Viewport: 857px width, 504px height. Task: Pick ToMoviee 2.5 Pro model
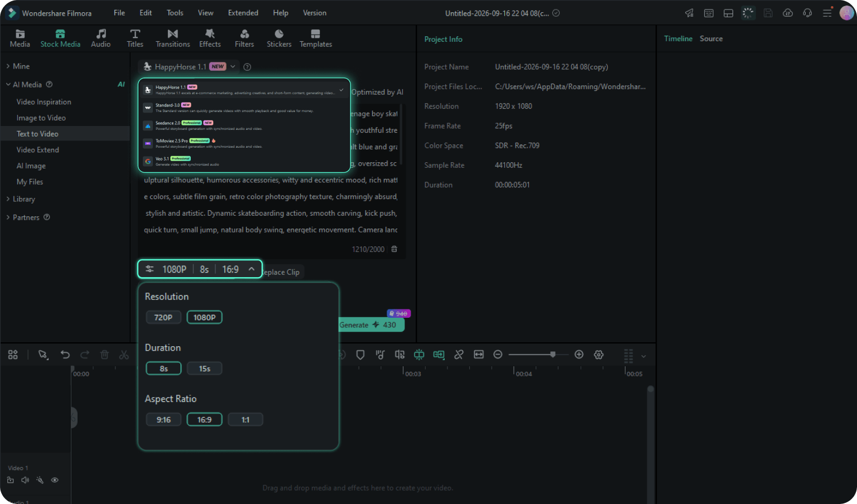(243, 143)
